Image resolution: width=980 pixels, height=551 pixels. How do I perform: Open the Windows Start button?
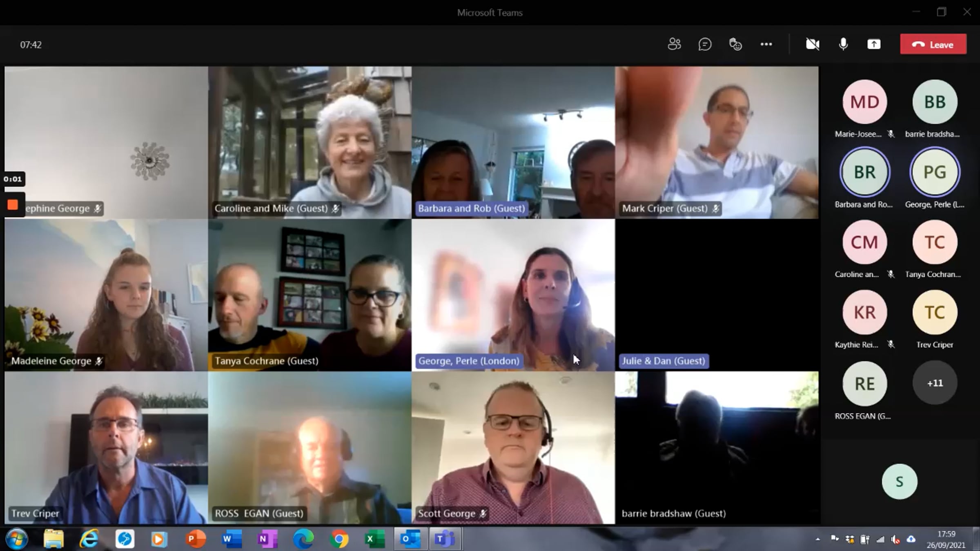pyautogui.click(x=17, y=539)
